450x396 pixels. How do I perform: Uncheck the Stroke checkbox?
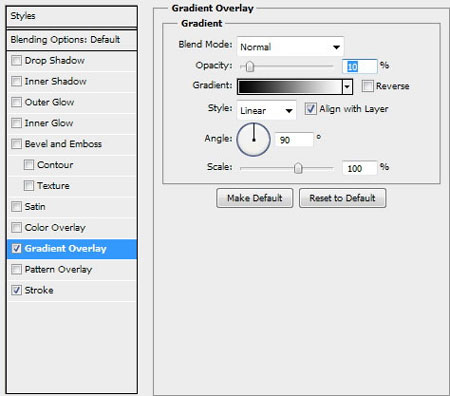coord(16,290)
